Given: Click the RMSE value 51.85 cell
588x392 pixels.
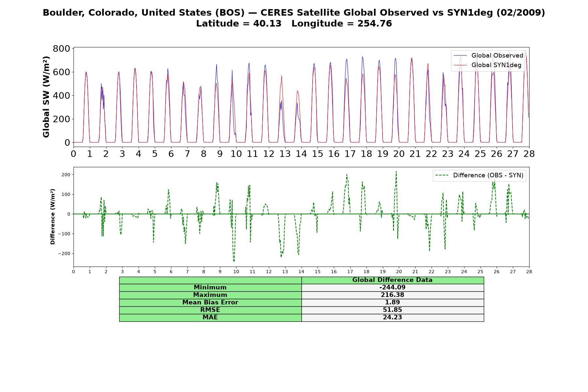Looking at the screenshot, I should (393, 310).
